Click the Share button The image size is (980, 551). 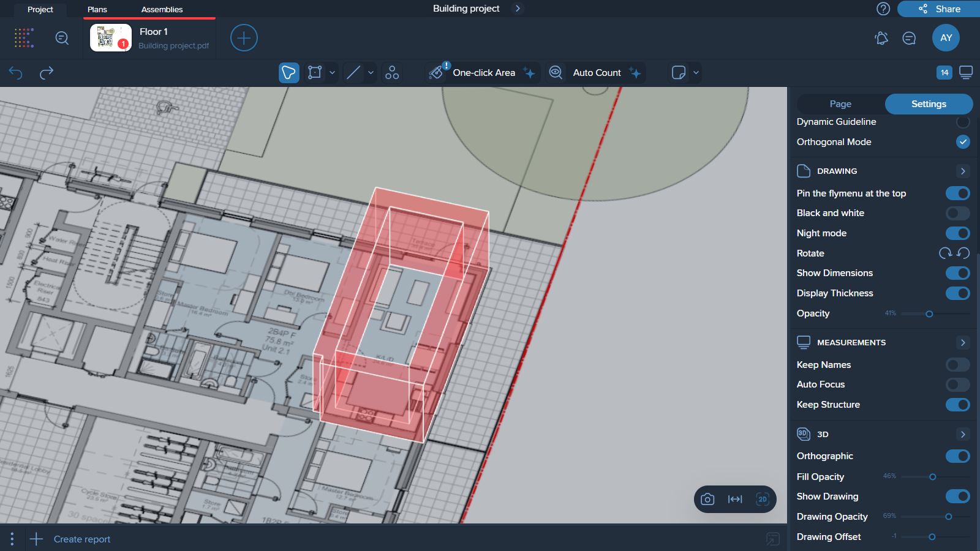point(939,9)
